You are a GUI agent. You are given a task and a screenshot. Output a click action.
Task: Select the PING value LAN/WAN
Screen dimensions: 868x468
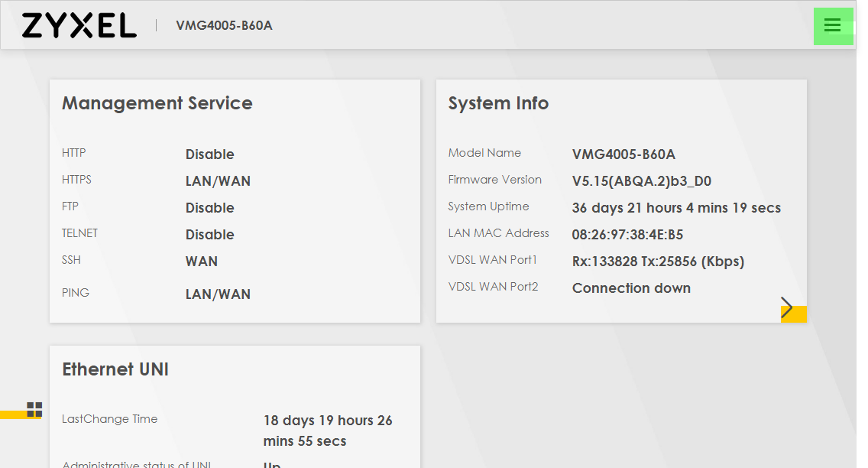point(218,294)
